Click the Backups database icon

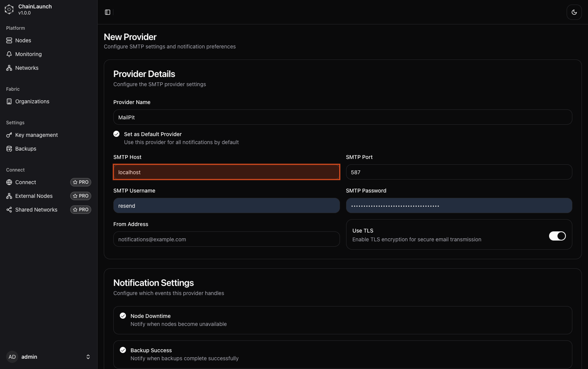coord(9,149)
